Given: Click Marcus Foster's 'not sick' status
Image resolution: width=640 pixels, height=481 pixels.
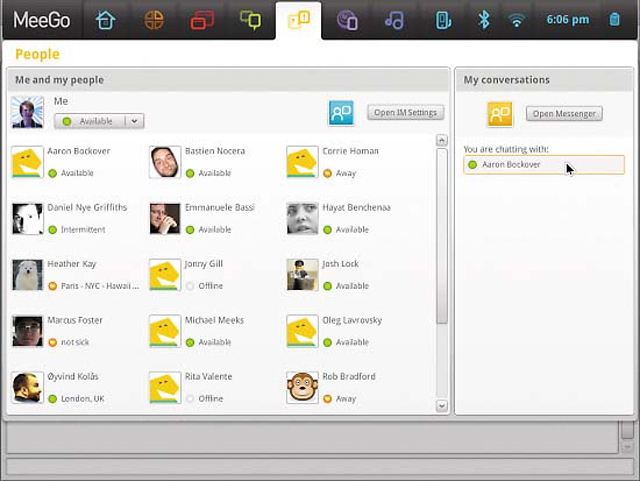Looking at the screenshot, I should tap(75, 342).
